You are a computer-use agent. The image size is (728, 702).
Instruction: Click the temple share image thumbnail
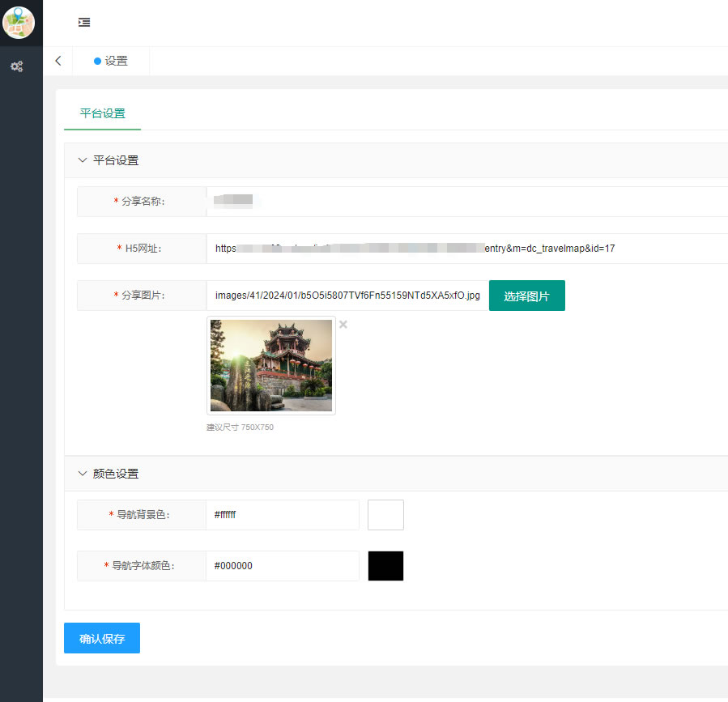click(271, 365)
